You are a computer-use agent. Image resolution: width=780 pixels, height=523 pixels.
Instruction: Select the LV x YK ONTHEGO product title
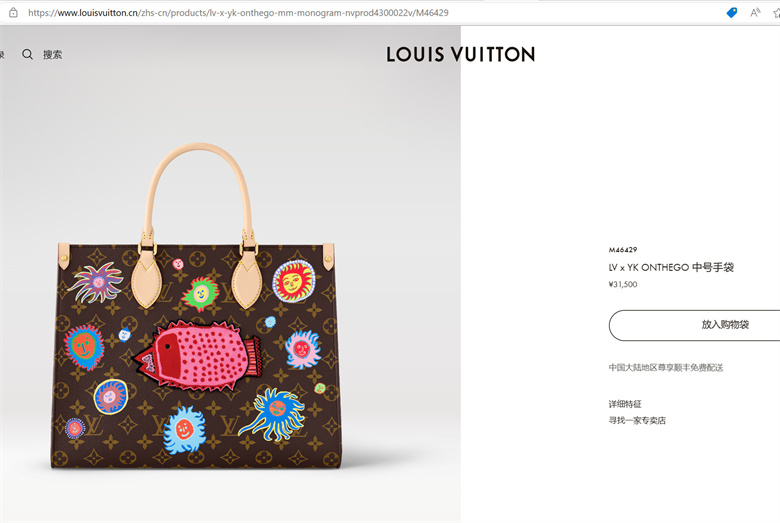point(672,267)
